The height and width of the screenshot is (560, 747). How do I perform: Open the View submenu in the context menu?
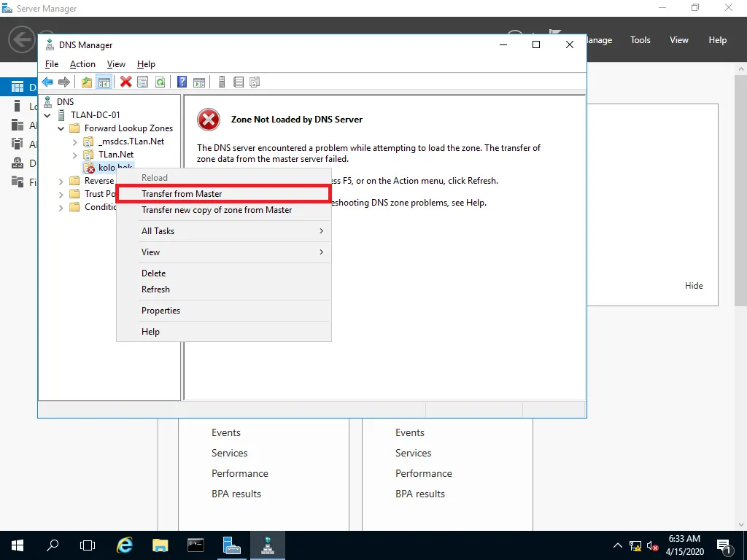pyautogui.click(x=223, y=252)
